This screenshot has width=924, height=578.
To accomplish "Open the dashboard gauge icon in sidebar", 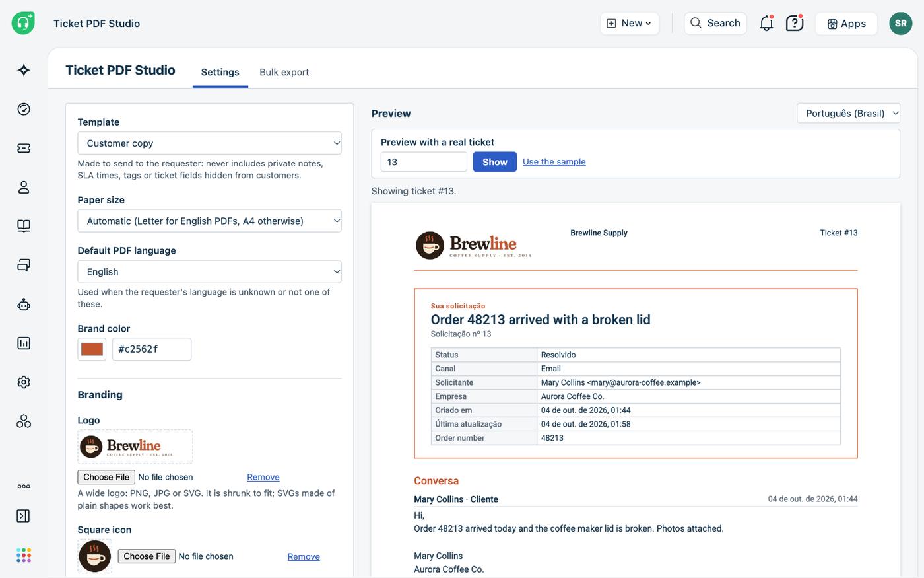I will (24, 109).
